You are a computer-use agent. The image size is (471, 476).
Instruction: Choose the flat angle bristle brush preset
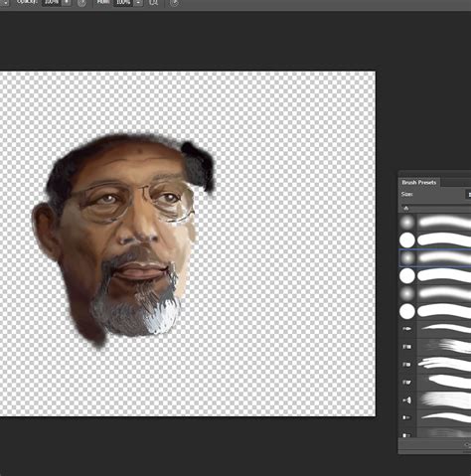point(435,383)
